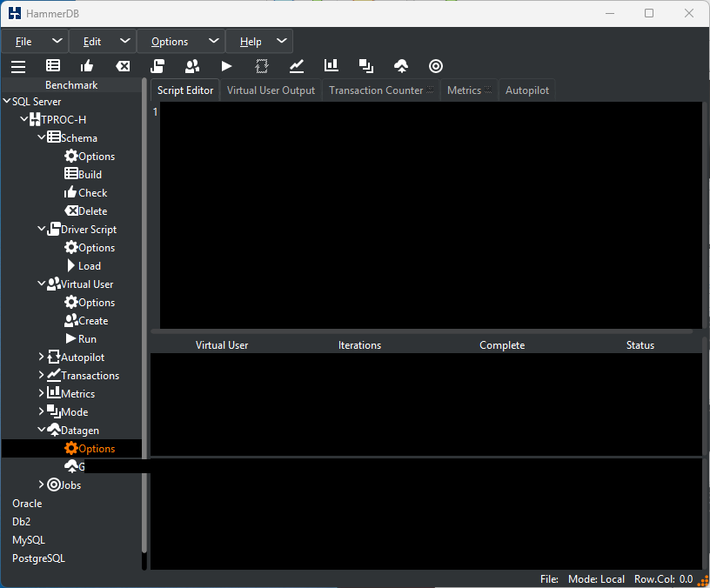Screen dimensions: 710x588
Task: Click the thumbs-up check schema toolbar icon
Action: point(87,66)
